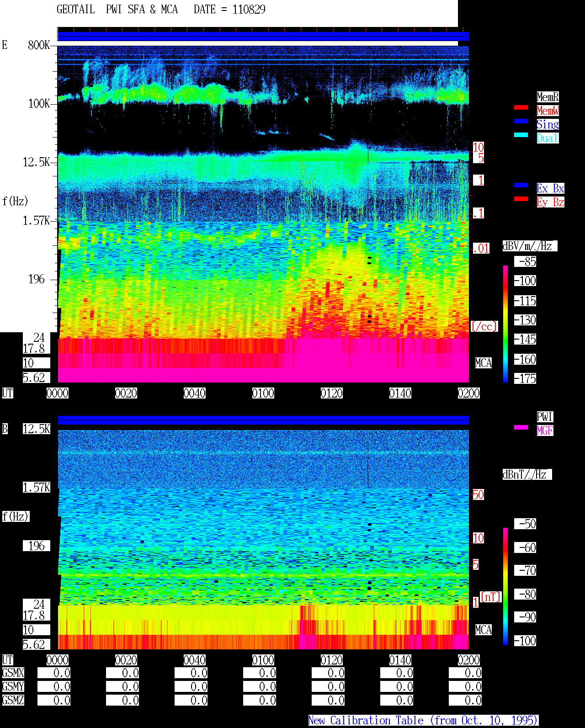Screen dimensions: 585x728
Task: Click the blue status bar above E spectrogram
Action: pyautogui.click(x=263, y=37)
